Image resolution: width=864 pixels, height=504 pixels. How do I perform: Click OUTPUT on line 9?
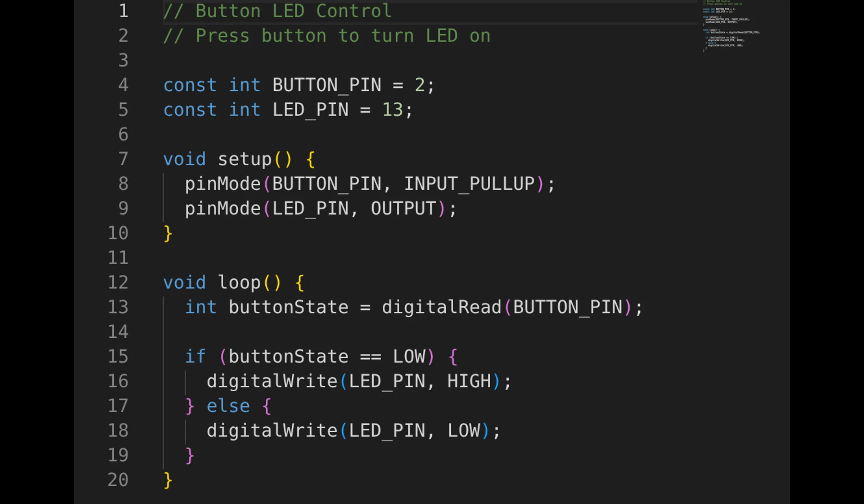404,209
